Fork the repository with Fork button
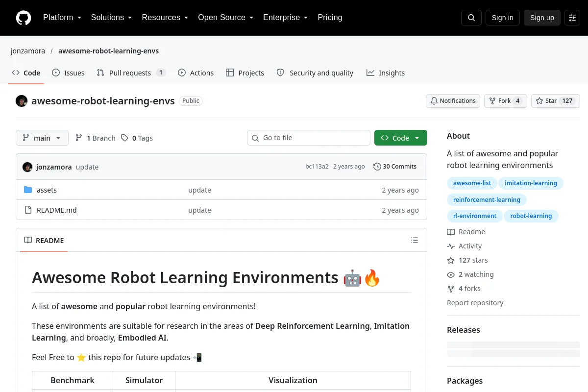 coord(506,101)
